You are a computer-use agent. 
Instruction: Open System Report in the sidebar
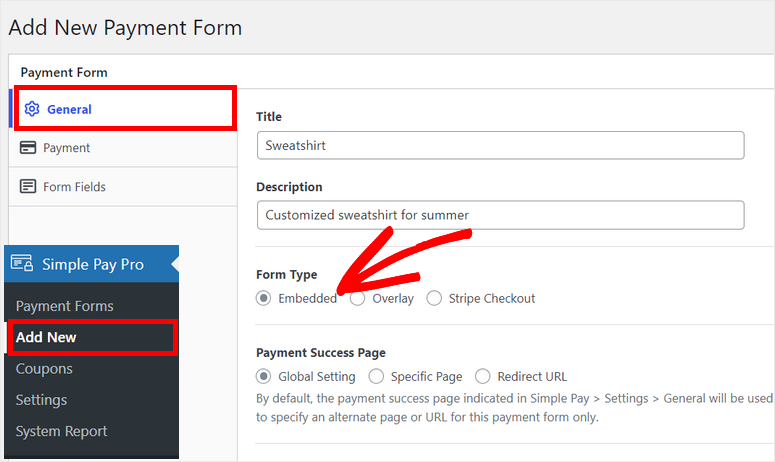[x=61, y=431]
